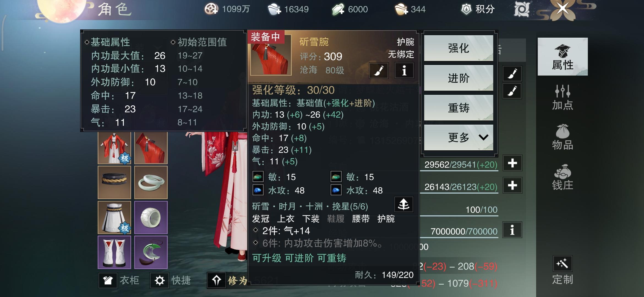Open the 钱庄 bank sidebar icon
The image size is (644, 297).
563,177
